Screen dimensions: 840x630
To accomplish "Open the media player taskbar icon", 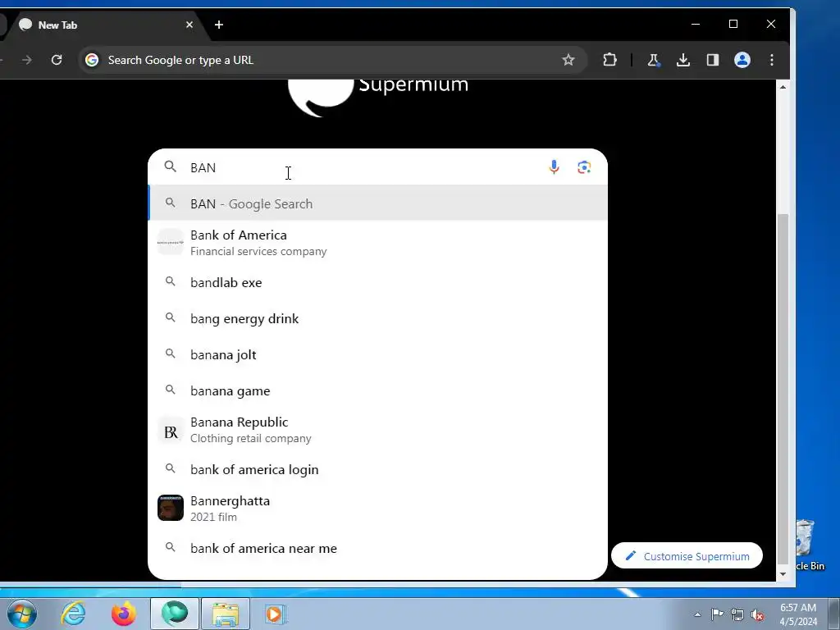I will [276, 614].
